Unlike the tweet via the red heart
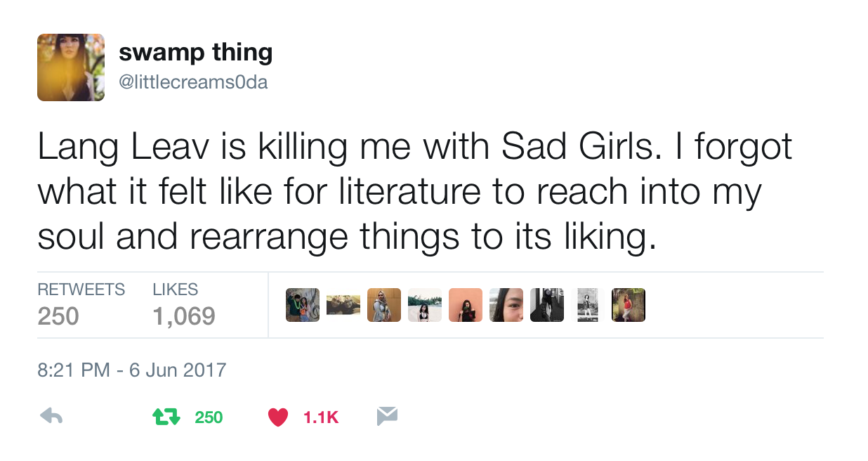Image resolution: width=868 pixels, height=461 pixels. (x=278, y=417)
